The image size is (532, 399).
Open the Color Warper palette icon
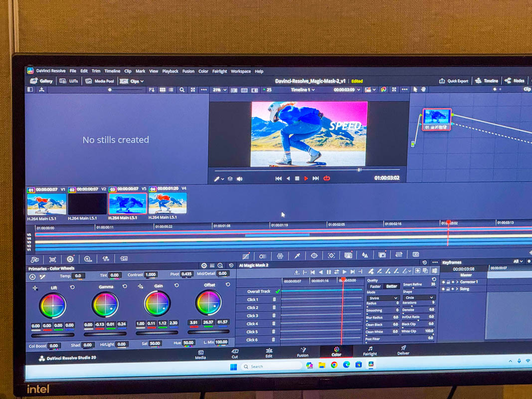[280, 256]
